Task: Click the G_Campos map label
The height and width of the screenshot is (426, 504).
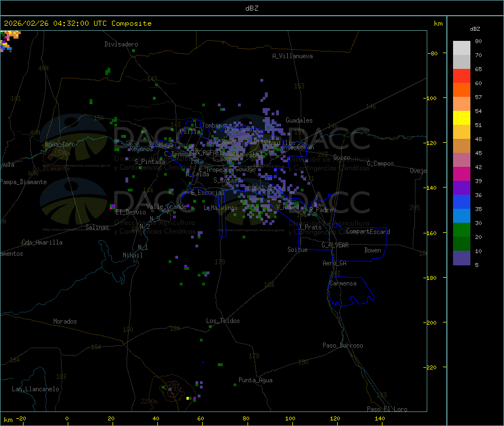Action: (380, 163)
